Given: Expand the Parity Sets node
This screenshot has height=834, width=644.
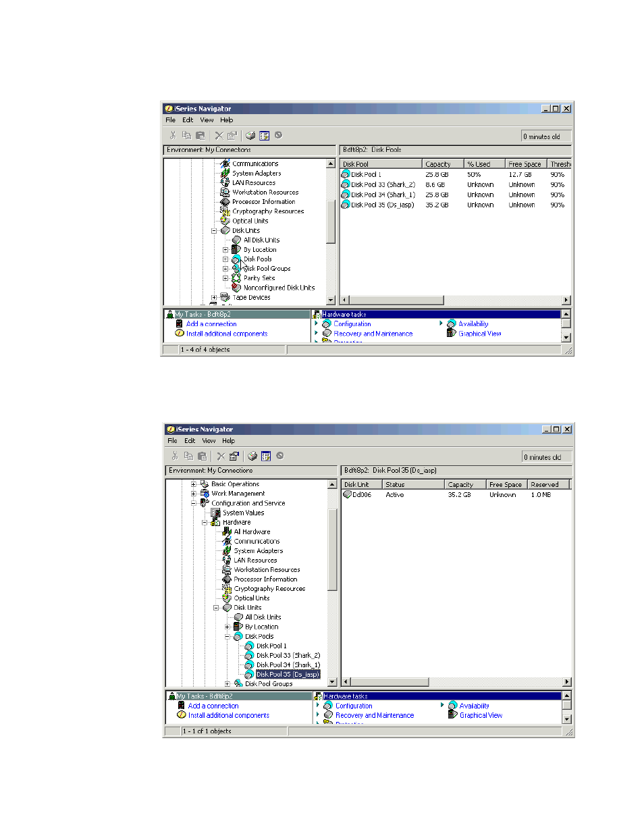Looking at the screenshot, I should tap(225, 278).
